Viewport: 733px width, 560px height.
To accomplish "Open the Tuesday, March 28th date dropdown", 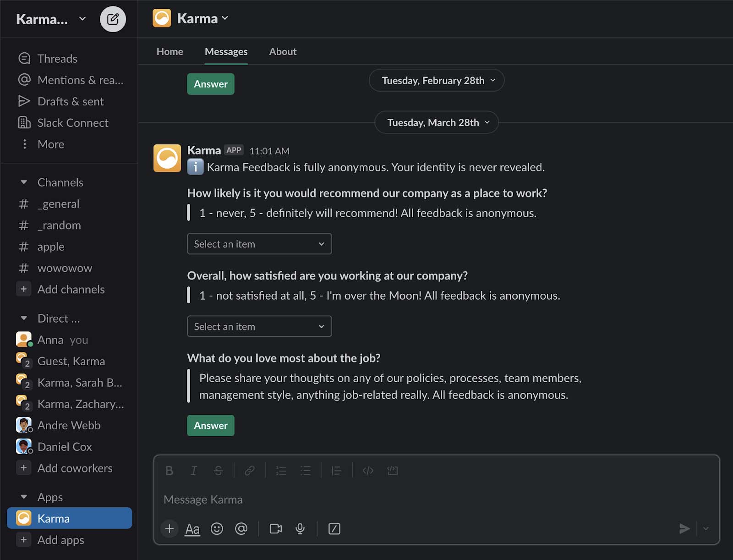I will 436,122.
